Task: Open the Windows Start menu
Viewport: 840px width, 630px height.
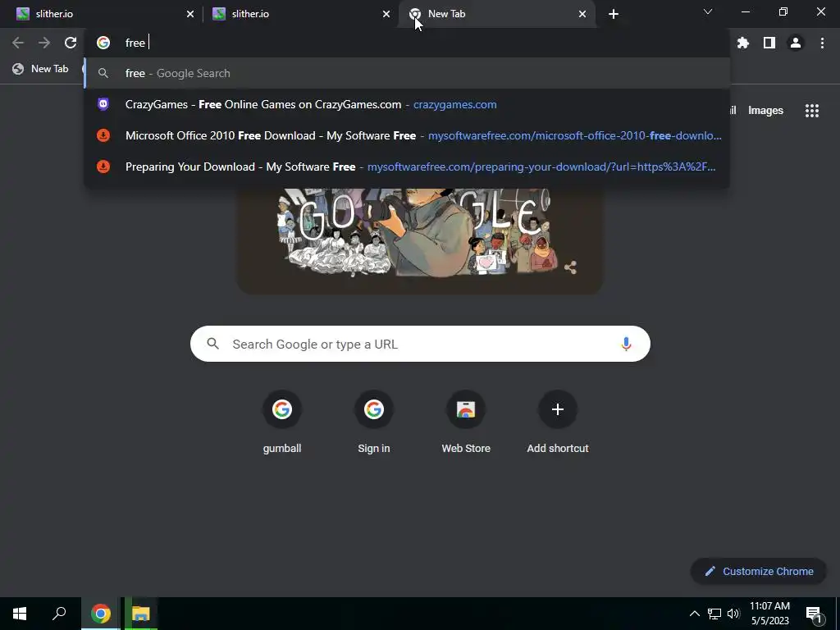Action: pos(20,614)
